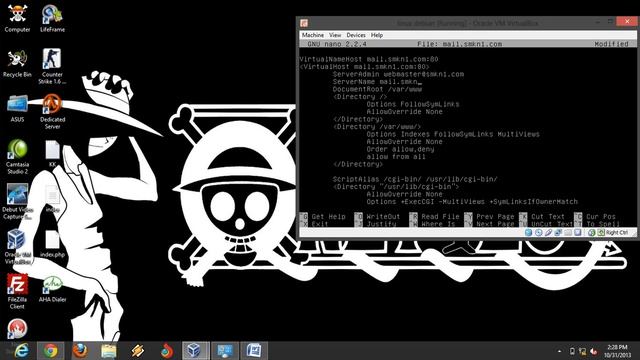The image size is (640, 360).
Task: Click the shared folders indicator in VirtualBox status bar
Action: coord(568,233)
